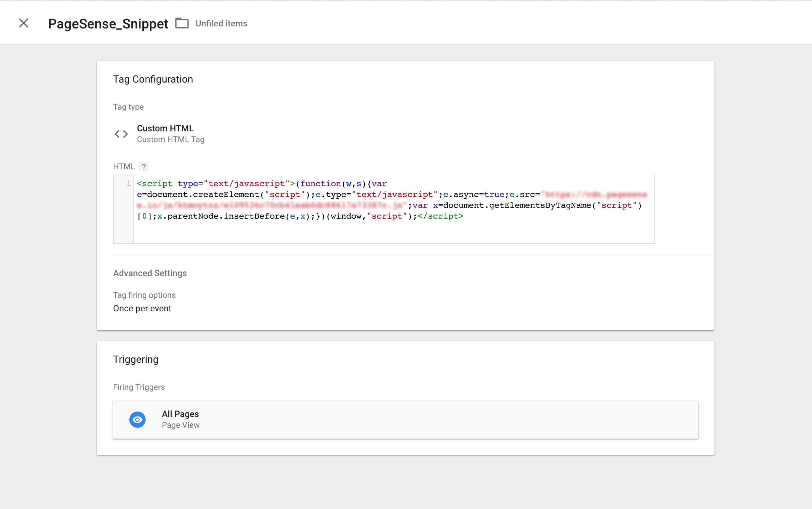Image resolution: width=812 pixels, height=509 pixels.
Task: Click the Tag firing options label
Action: 144,295
